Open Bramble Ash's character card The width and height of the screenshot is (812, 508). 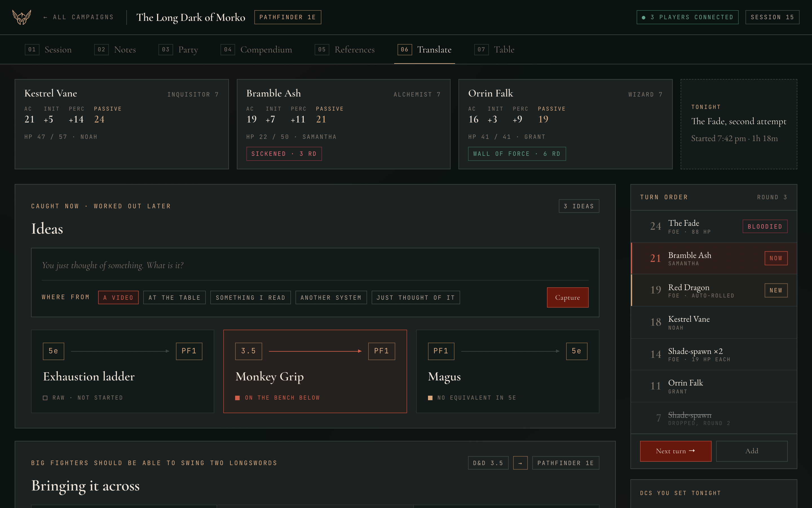344,124
